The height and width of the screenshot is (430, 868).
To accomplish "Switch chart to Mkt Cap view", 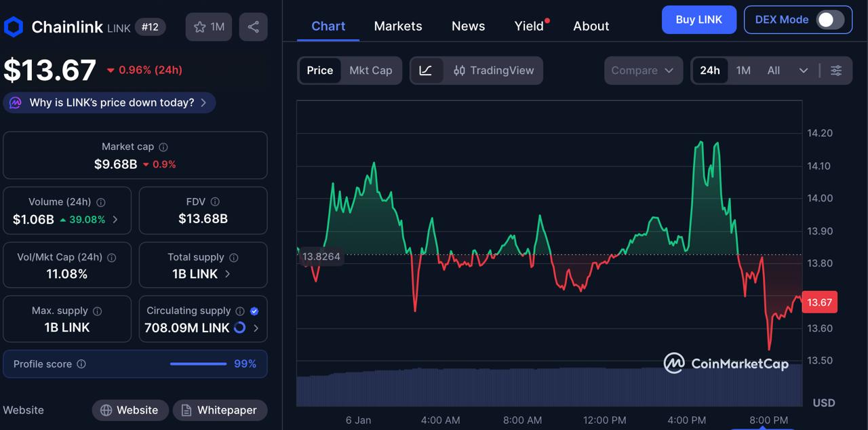I will tap(371, 70).
